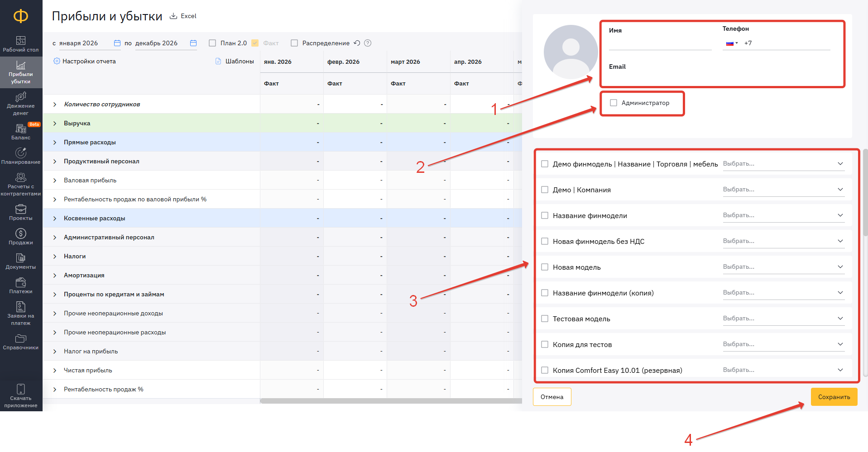
Task: Open the phone country code selector
Action: tap(732, 43)
